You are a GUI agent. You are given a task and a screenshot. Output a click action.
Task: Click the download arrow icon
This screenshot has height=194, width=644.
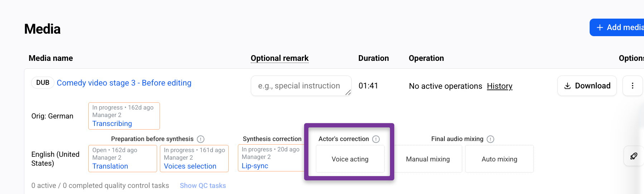(x=567, y=86)
